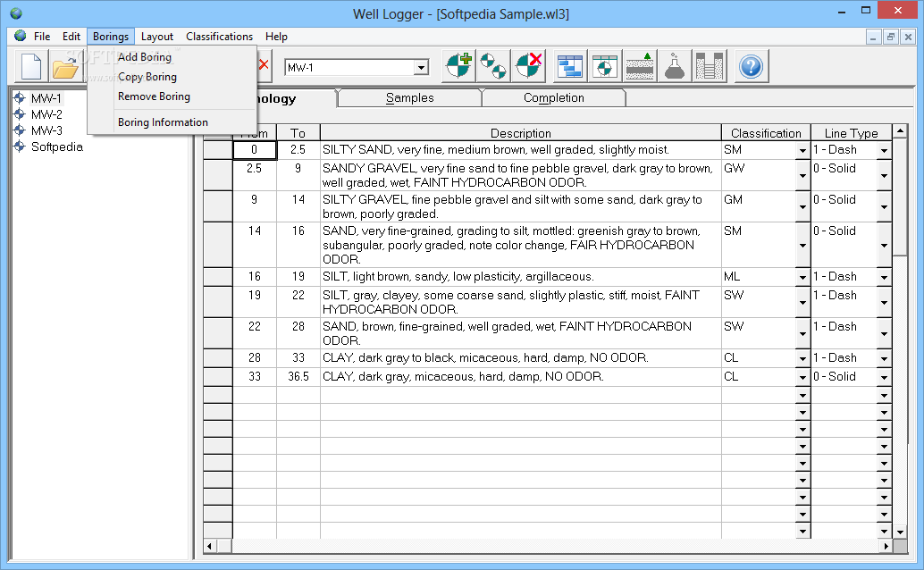The width and height of the screenshot is (924, 570).
Task: Open the Edit menu
Action: pos(71,36)
